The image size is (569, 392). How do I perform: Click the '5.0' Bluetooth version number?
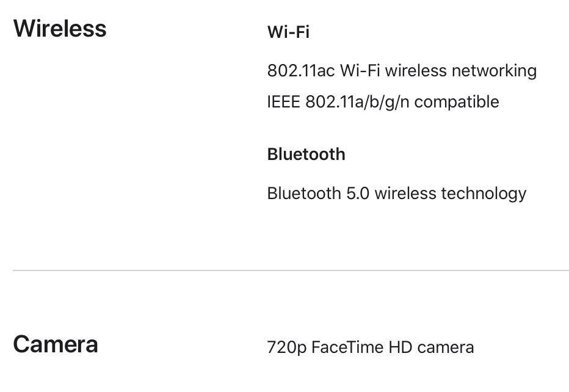(358, 194)
